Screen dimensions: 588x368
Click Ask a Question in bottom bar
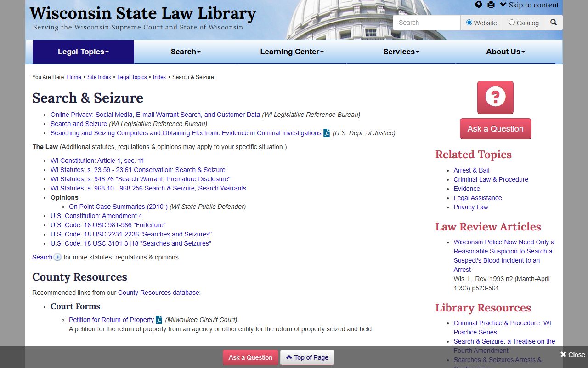coord(250,357)
